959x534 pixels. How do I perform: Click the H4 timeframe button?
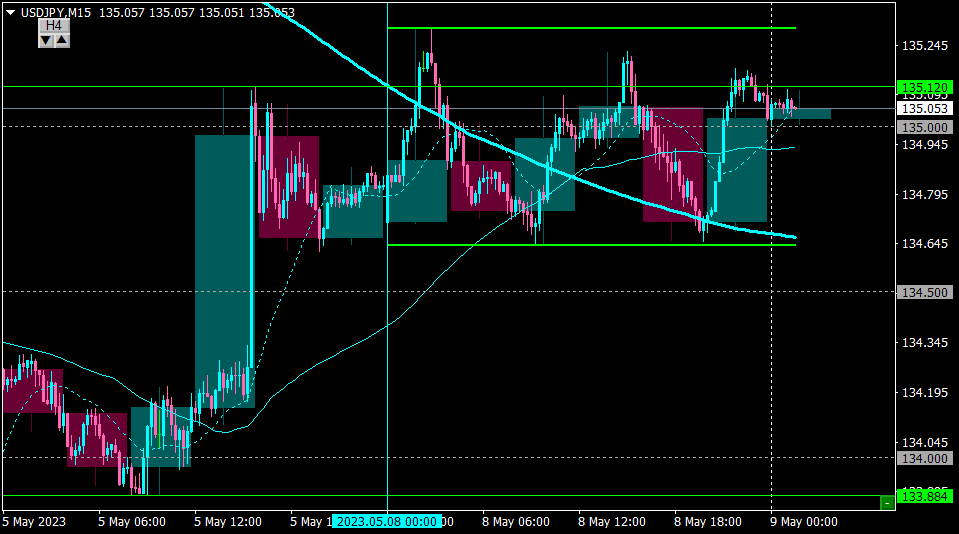click(54, 25)
